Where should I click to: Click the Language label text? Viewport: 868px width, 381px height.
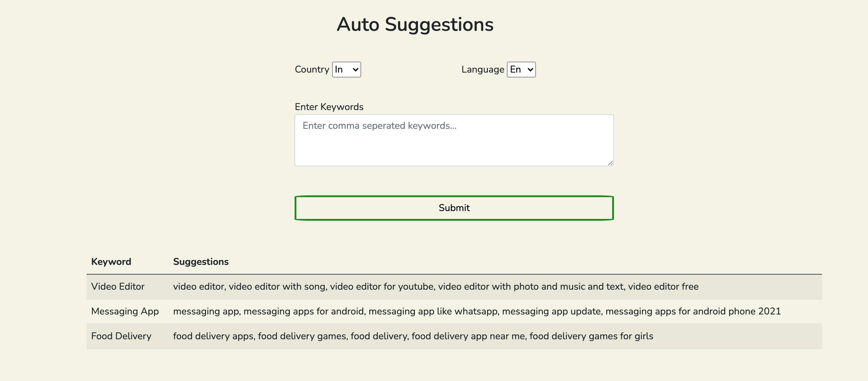[482, 69]
